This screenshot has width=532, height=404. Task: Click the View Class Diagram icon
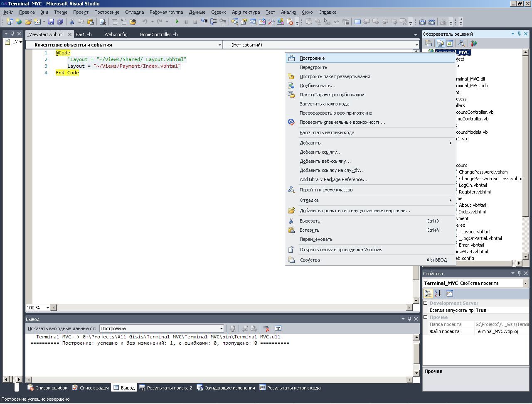[461, 43]
